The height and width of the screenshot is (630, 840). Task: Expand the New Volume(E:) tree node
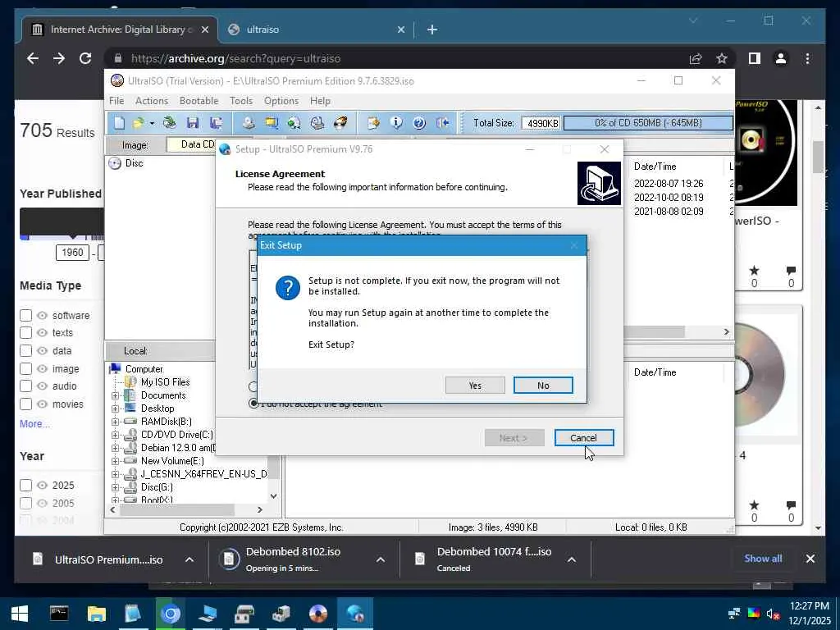pos(115,461)
